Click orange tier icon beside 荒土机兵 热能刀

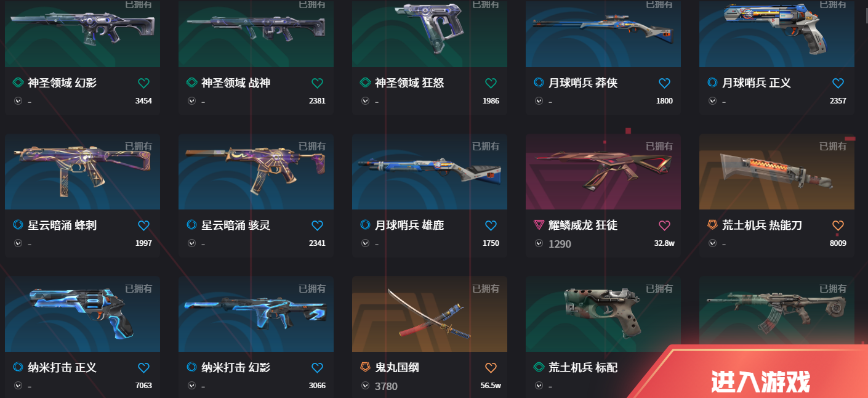pos(712,225)
